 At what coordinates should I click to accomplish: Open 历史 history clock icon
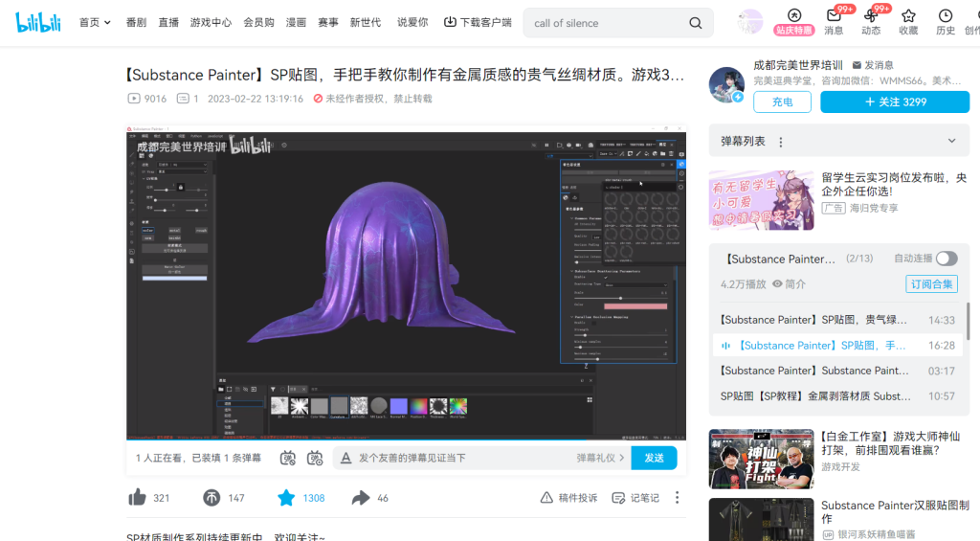(946, 23)
